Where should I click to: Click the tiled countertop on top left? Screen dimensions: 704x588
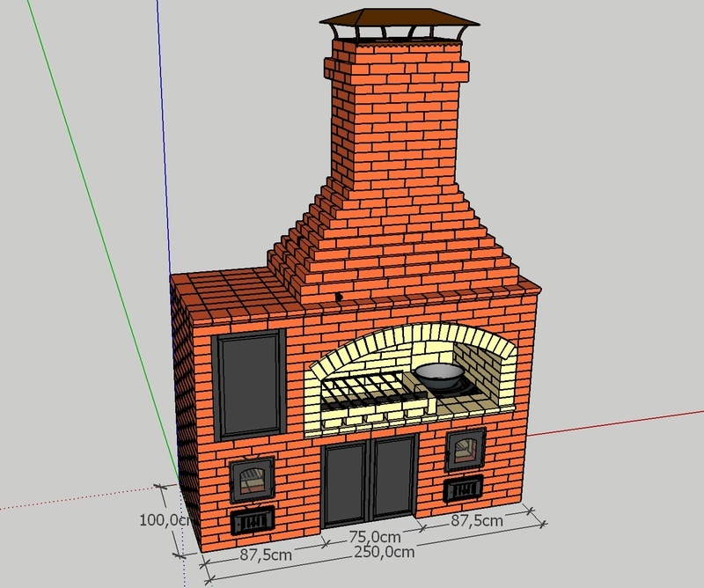pos(233,294)
